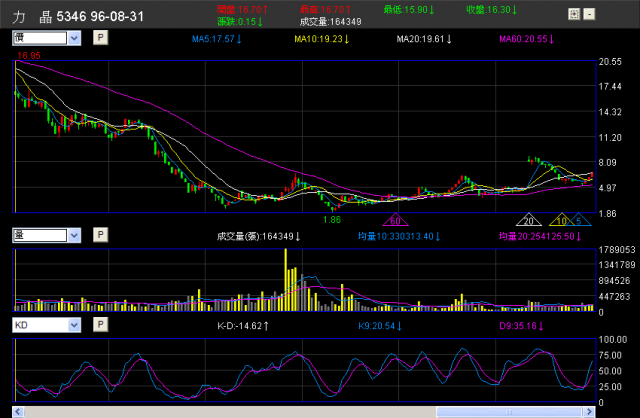This screenshot has width=640, height=418.
Task: Minimize the chart panel with the dash button
Action: pyautogui.click(x=589, y=14)
